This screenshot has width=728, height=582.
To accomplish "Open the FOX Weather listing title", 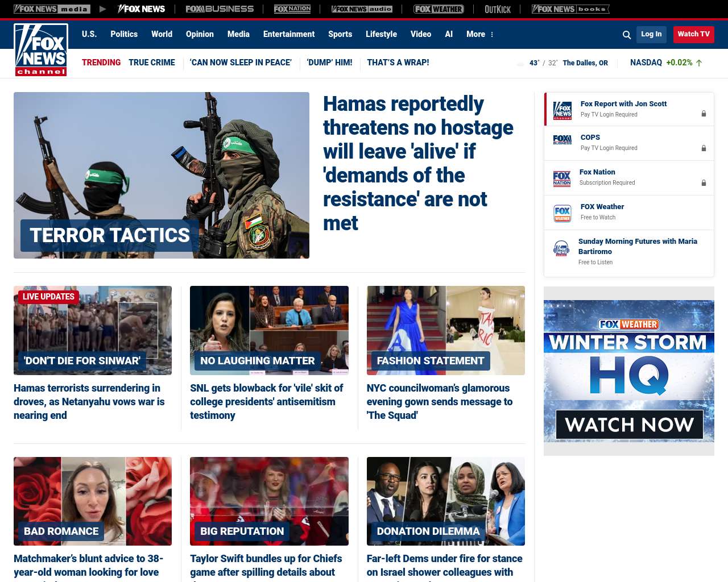I will point(602,207).
